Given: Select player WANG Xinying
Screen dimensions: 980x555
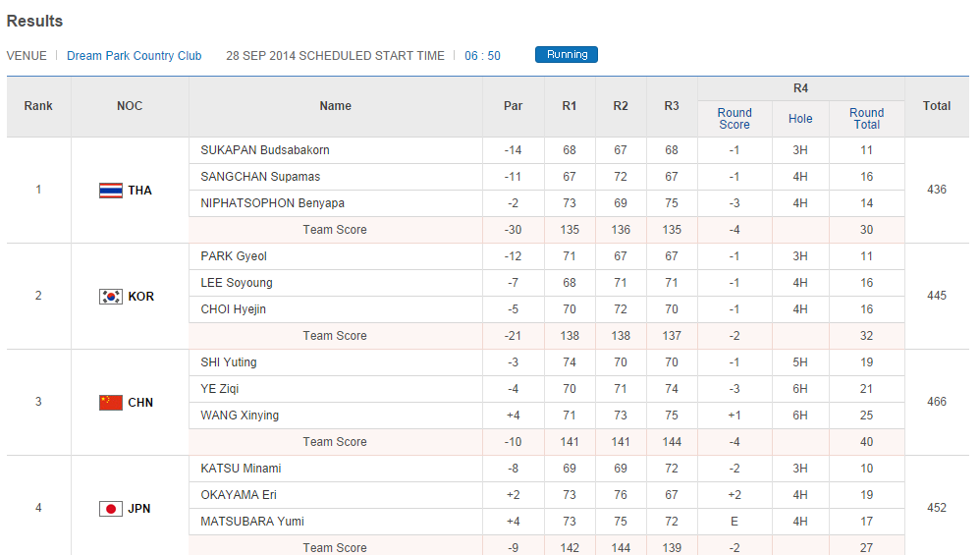Looking at the screenshot, I should click(x=240, y=416).
